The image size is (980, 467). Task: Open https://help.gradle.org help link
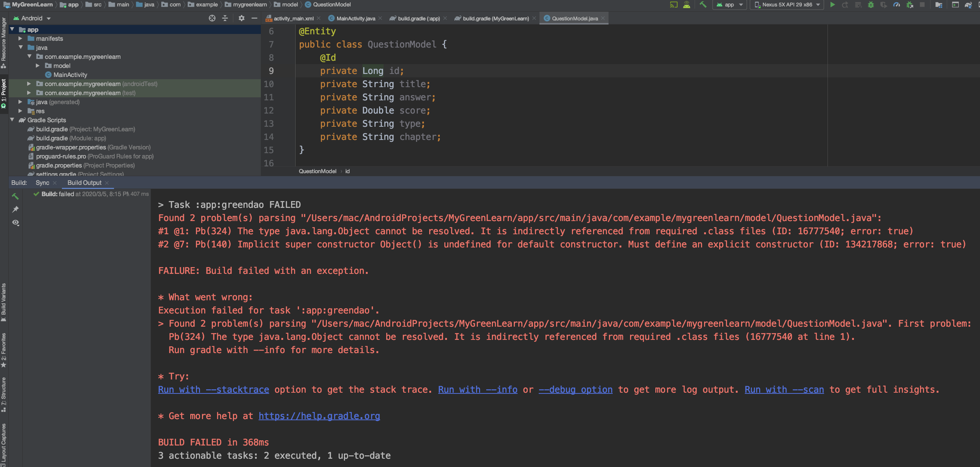(319, 416)
